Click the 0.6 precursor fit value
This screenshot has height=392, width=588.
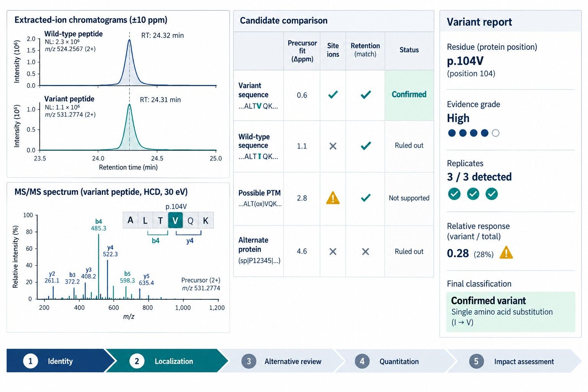click(302, 95)
